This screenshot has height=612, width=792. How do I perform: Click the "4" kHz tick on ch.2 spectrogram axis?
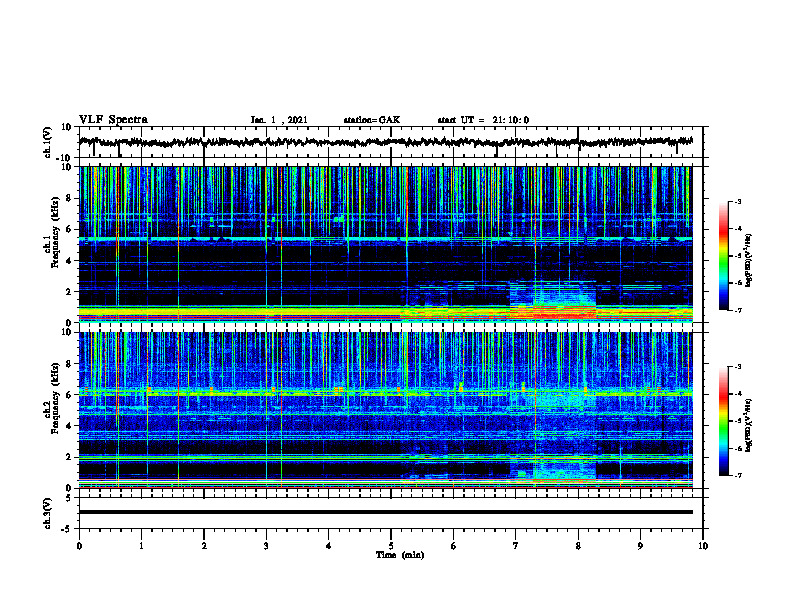click(x=70, y=426)
